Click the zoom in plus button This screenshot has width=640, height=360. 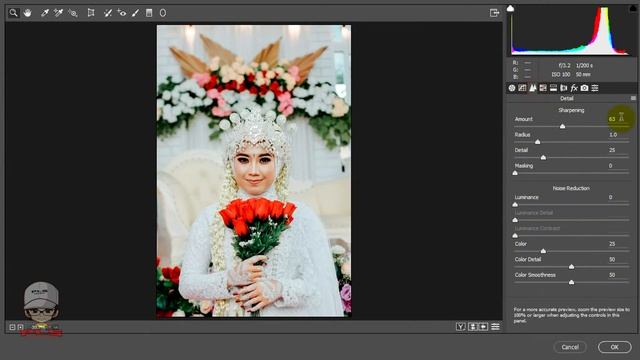click(x=20, y=327)
